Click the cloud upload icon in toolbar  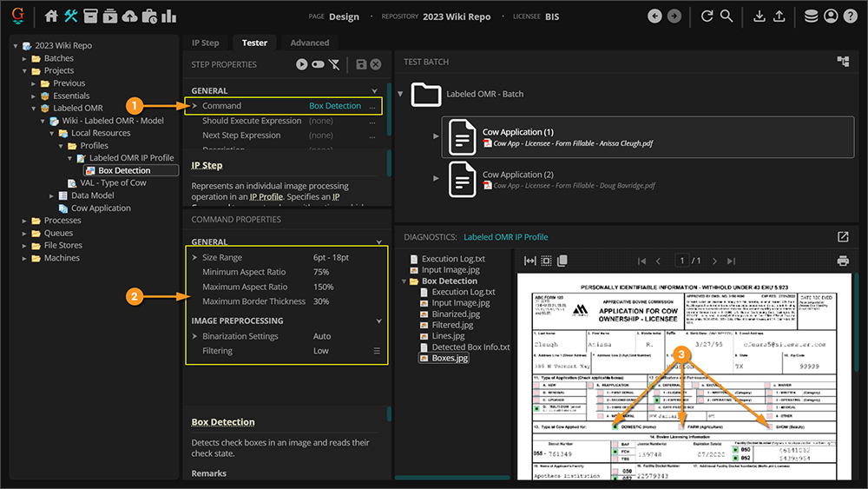point(129,17)
